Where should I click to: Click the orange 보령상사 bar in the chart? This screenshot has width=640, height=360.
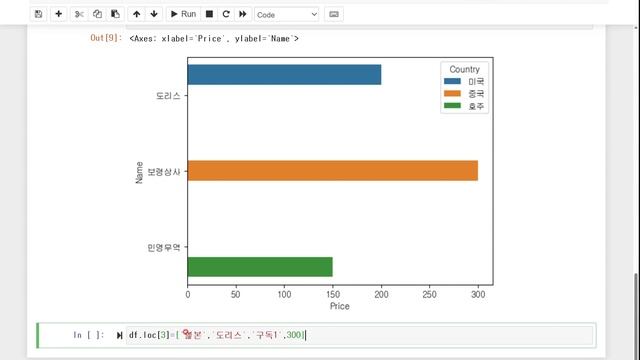tap(333, 171)
